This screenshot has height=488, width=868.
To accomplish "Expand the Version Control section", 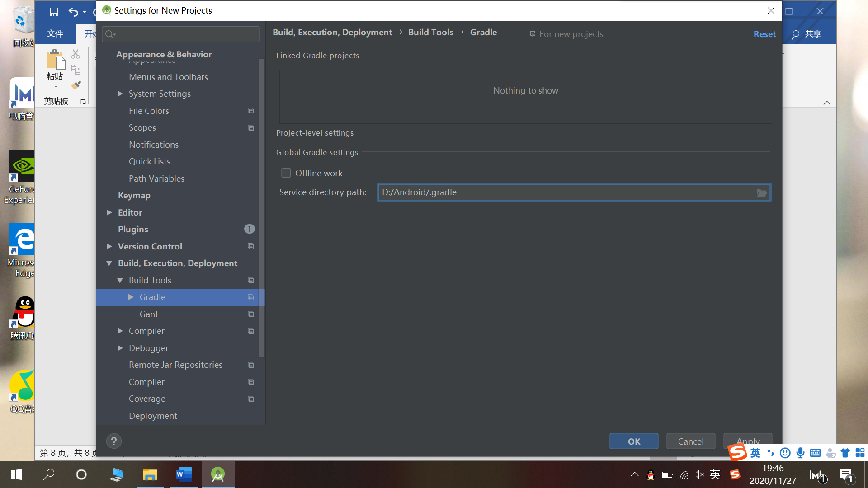I will click(109, 246).
